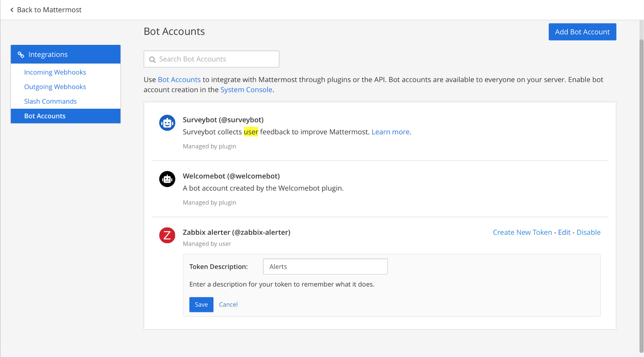Edit the Zabbix alerter bot
This screenshot has width=644, height=357.
[x=564, y=232]
